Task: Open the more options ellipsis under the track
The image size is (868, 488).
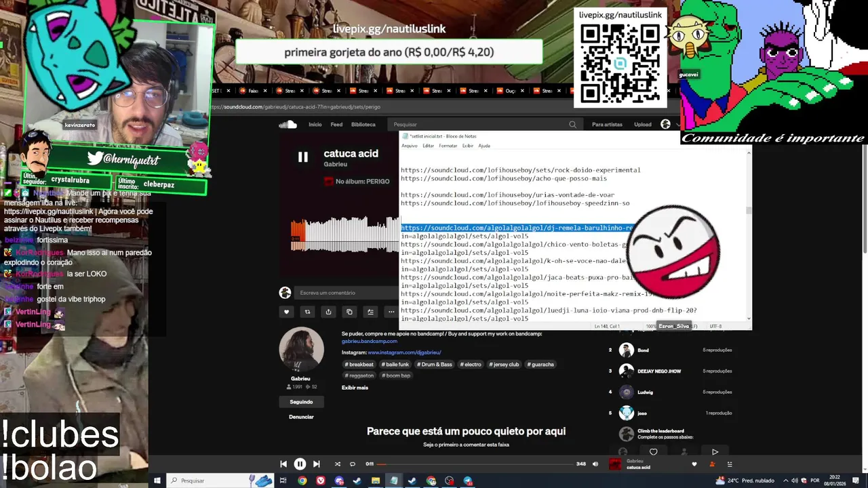Action: (x=391, y=312)
